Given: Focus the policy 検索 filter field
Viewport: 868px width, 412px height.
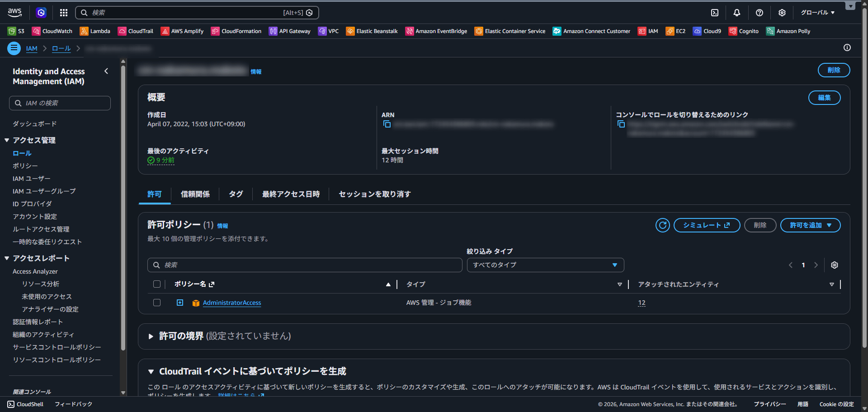Looking at the screenshot, I should 305,265.
